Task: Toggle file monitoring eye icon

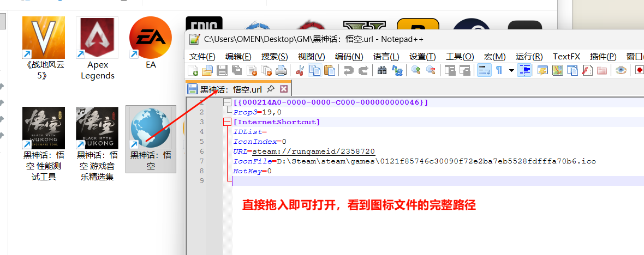Action: [621, 70]
